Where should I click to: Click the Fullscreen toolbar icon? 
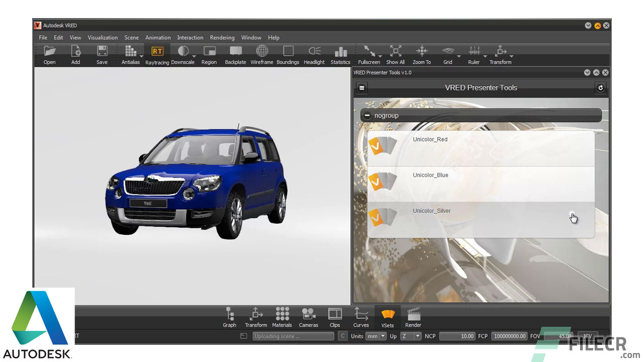369,51
